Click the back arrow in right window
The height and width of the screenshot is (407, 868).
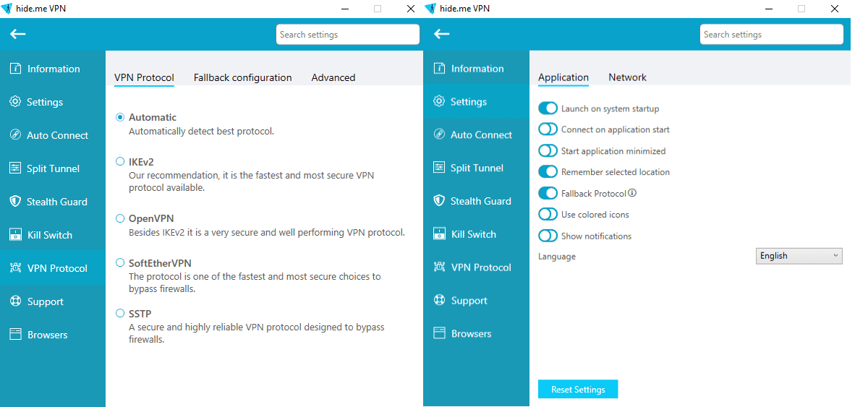pos(442,34)
